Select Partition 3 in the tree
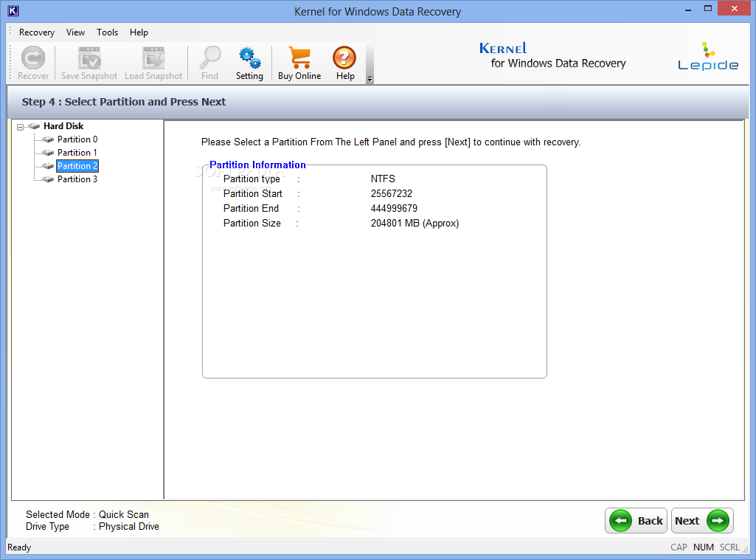The height and width of the screenshot is (560, 756). (77, 179)
